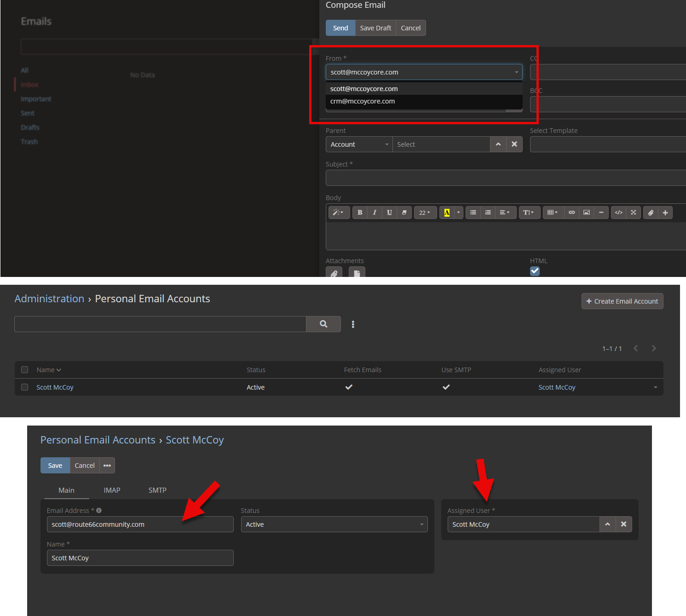The image size is (686, 616).
Task: Click the italic formatting icon
Action: pos(375,213)
